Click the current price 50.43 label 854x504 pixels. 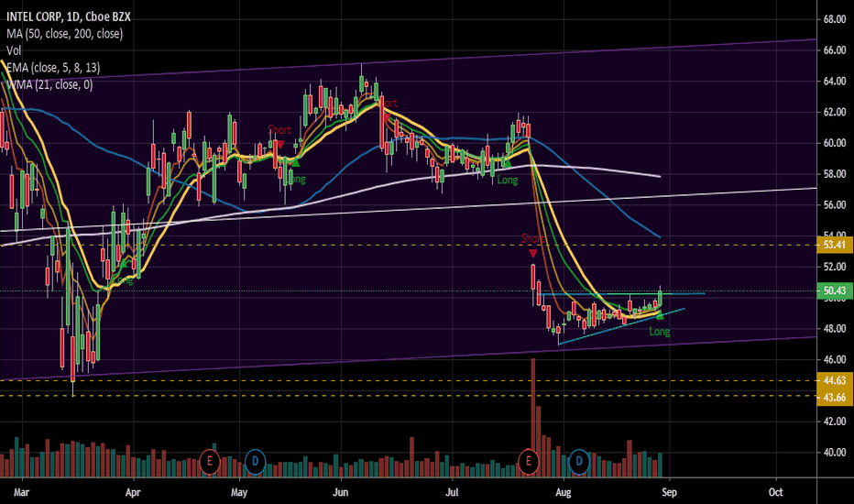(x=835, y=290)
